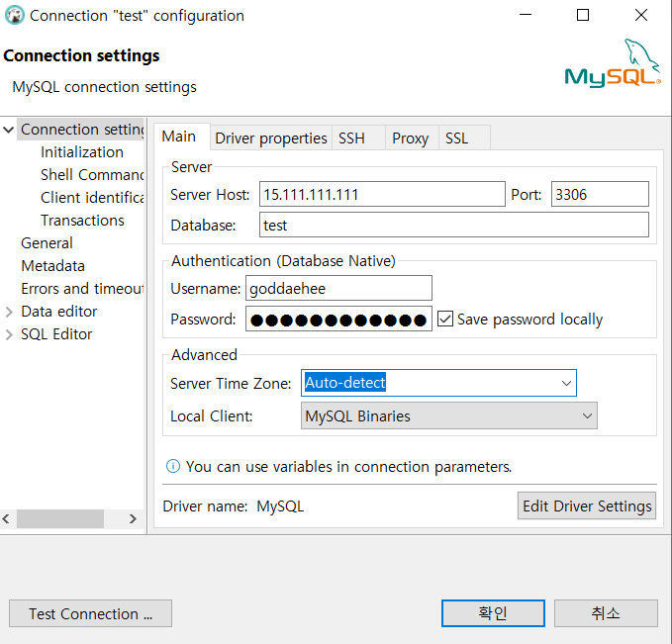Image resolution: width=672 pixels, height=644 pixels.
Task: Click 'You can use variables in connection parameters.' text
Action: coord(348,466)
